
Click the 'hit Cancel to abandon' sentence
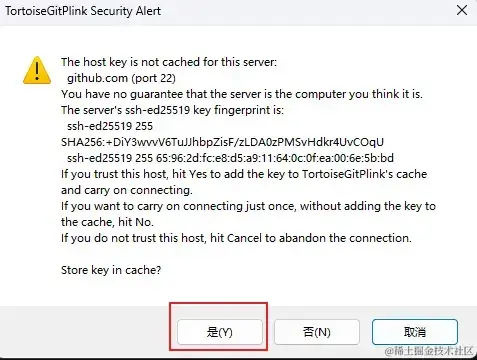click(236, 238)
